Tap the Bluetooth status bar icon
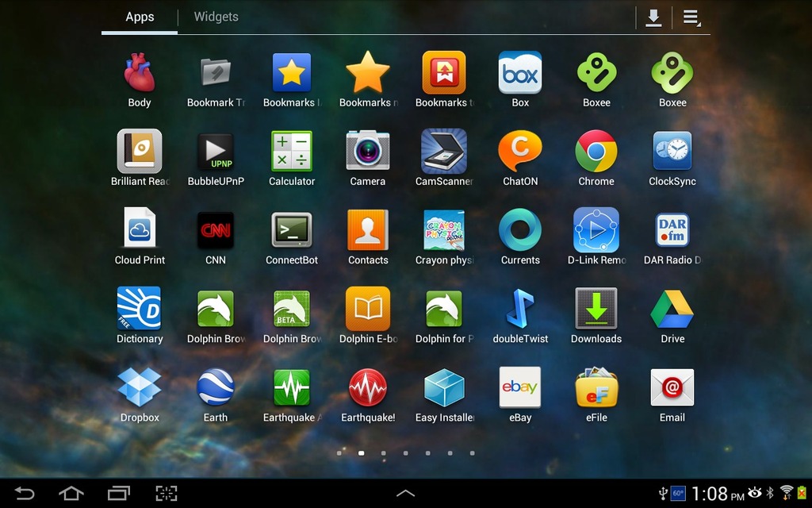The height and width of the screenshot is (508, 812). coord(770,492)
